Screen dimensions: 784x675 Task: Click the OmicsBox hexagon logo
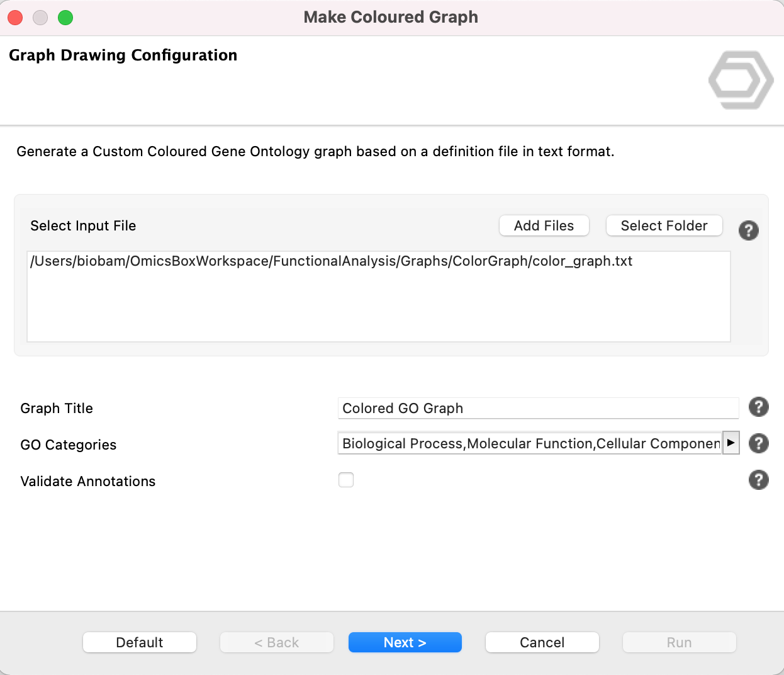pos(741,80)
